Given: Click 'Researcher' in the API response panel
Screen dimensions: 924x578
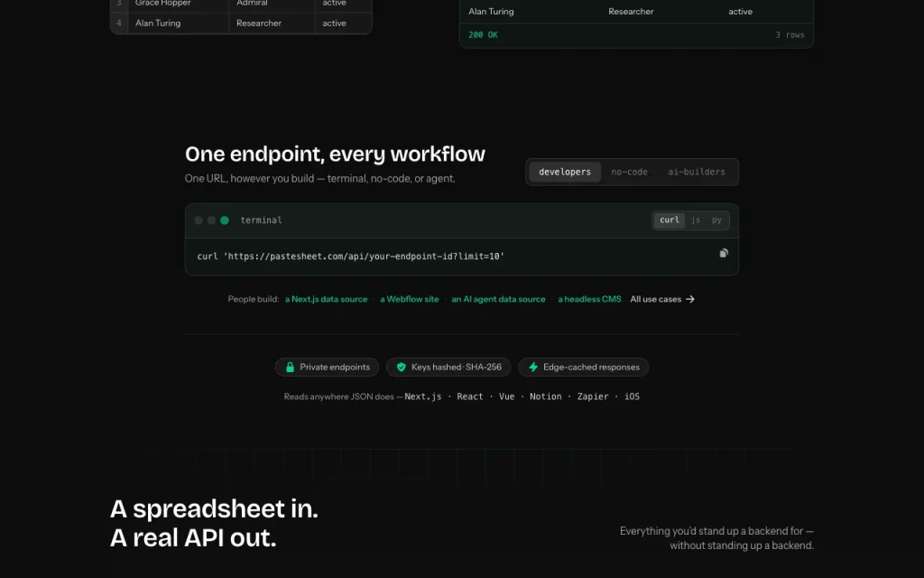Looking at the screenshot, I should point(631,11).
